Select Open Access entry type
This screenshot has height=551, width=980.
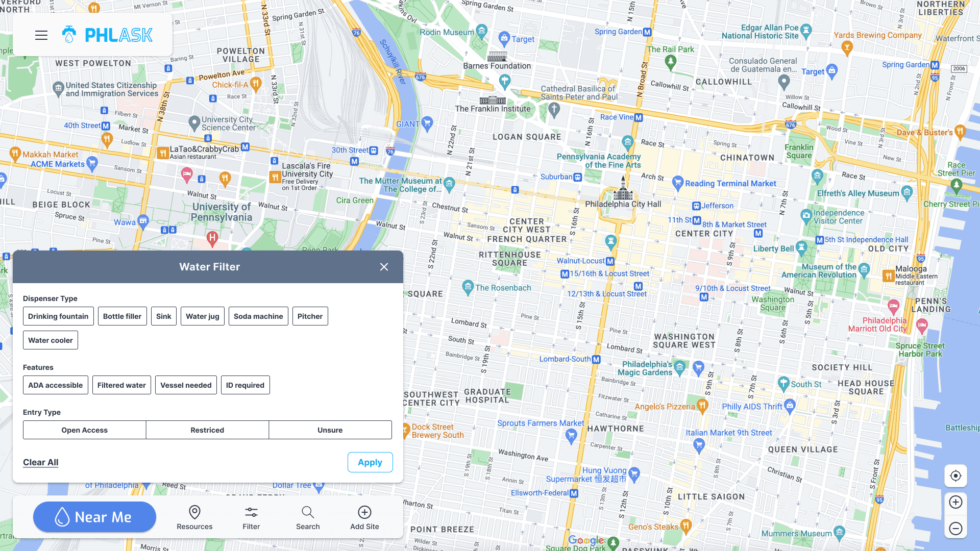coord(84,430)
